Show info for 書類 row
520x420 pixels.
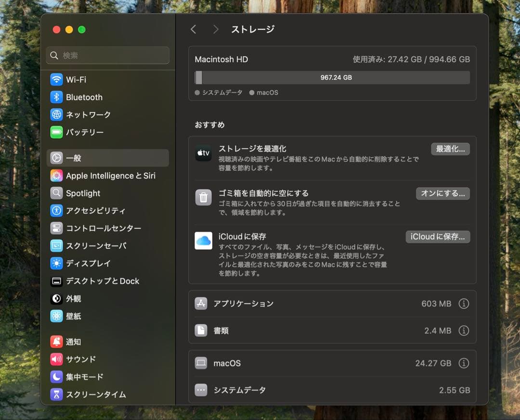[x=464, y=331]
